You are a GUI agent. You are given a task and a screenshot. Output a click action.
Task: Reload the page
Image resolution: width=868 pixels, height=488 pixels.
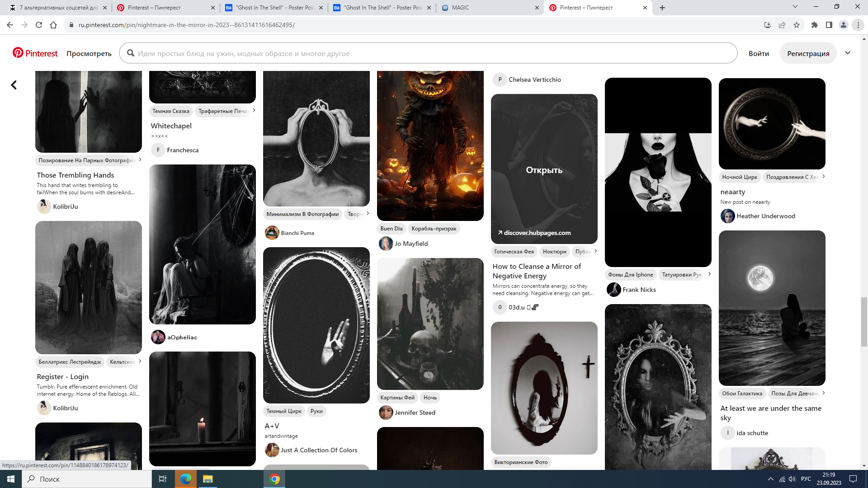coord(39,25)
